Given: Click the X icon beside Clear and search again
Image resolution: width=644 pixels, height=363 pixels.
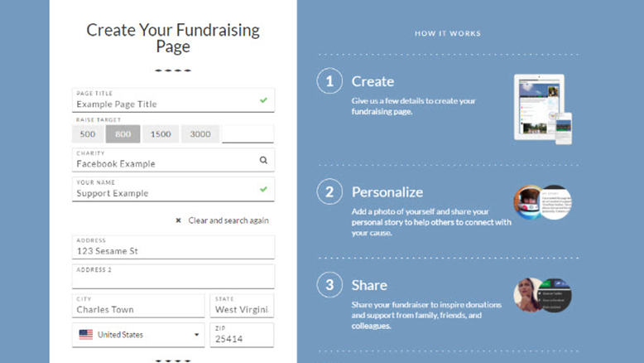Looking at the screenshot, I should click(178, 220).
